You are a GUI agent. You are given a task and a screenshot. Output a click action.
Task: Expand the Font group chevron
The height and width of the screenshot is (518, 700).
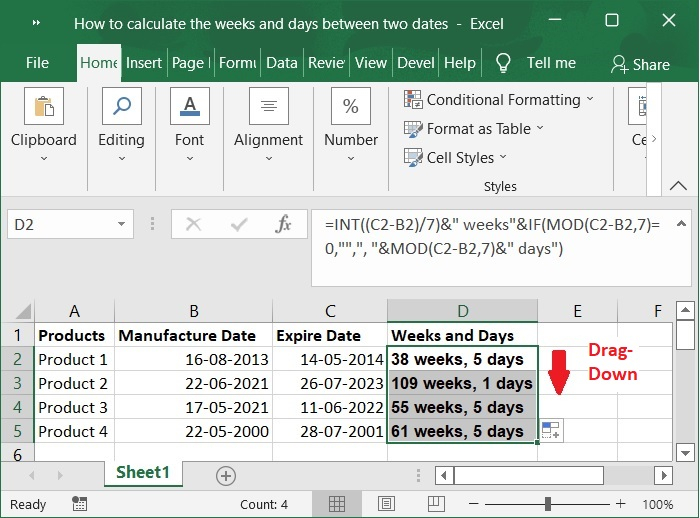click(x=190, y=158)
